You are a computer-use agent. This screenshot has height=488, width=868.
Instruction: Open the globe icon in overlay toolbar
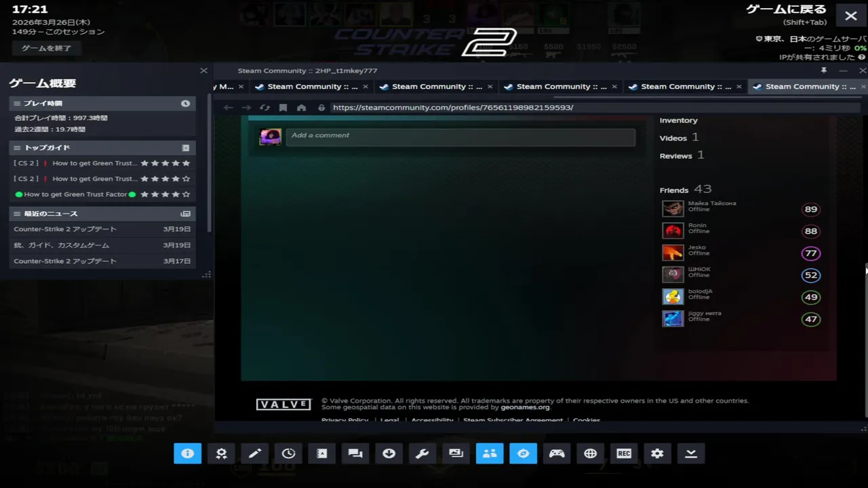pyautogui.click(x=591, y=453)
